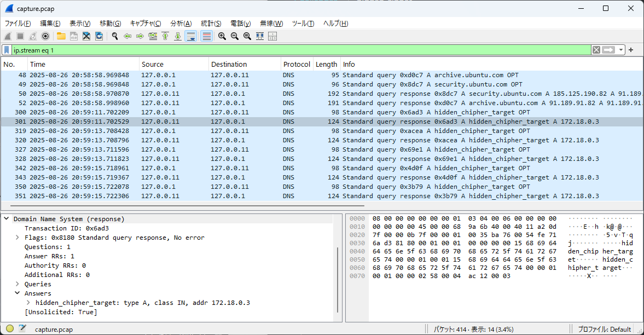Screen dimensions: 644x335
Task: Select packet 351 response 0x3b79
Action: [x=322, y=196]
